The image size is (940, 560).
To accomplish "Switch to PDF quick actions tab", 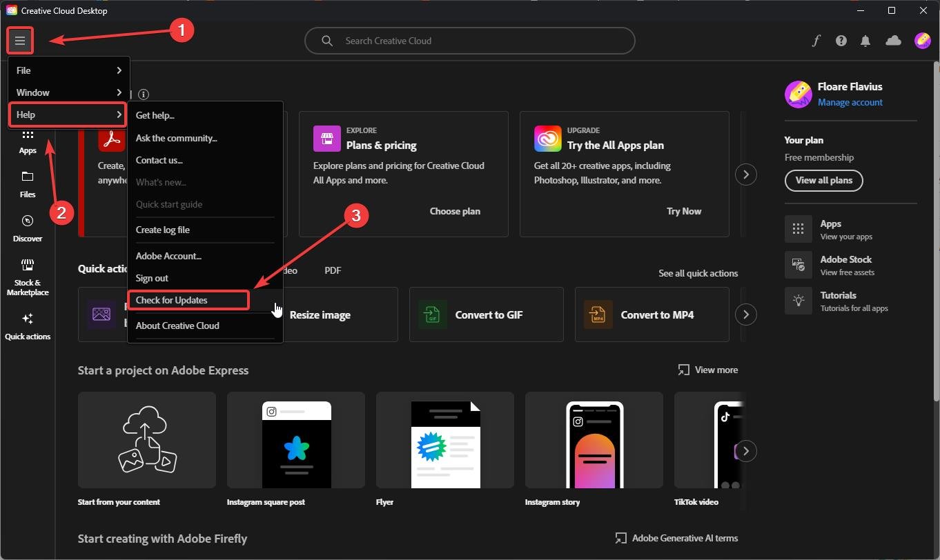I will (x=333, y=270).
